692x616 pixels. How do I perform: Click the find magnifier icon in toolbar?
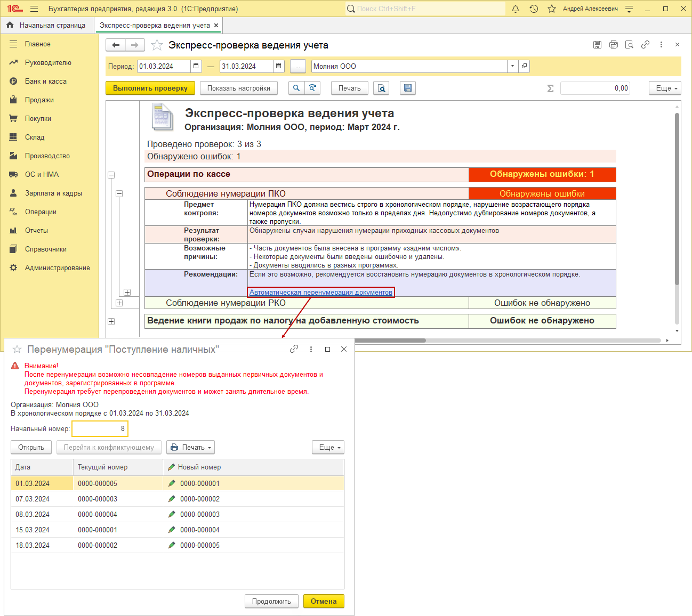pyautogui.click(x=296, y=88)
